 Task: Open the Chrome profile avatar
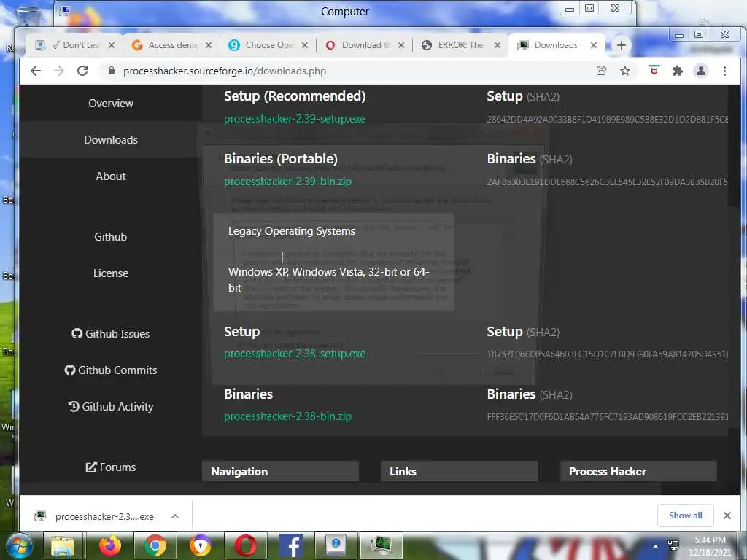[701, 71]
